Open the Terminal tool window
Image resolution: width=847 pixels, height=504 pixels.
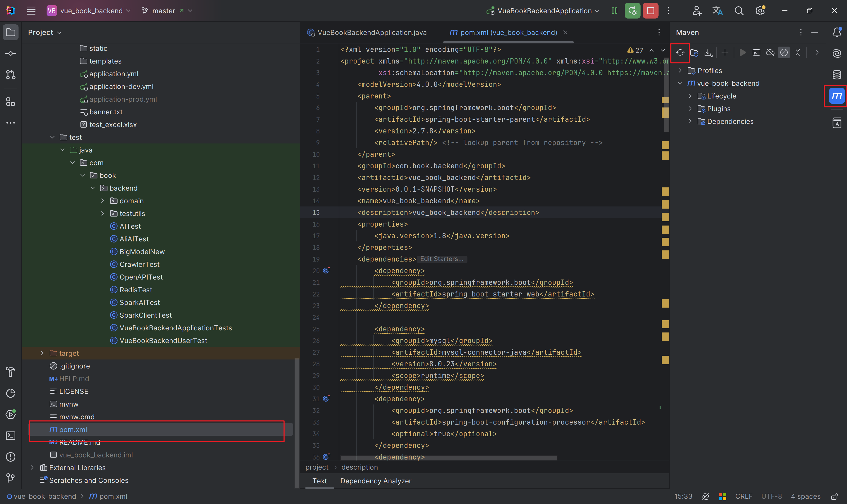11,436
